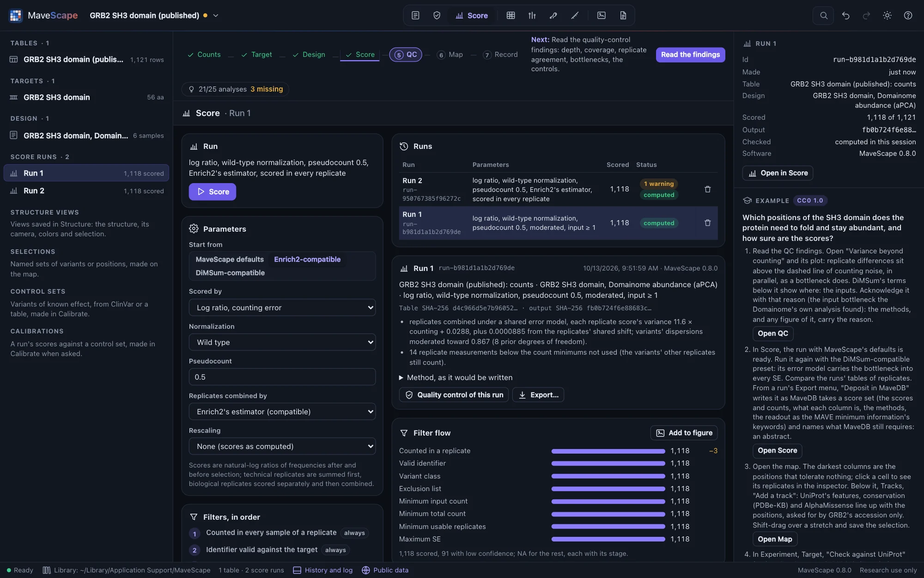Open the Scored by dropdown
This screenshot has width=924, height=578.
coord(282,307)
